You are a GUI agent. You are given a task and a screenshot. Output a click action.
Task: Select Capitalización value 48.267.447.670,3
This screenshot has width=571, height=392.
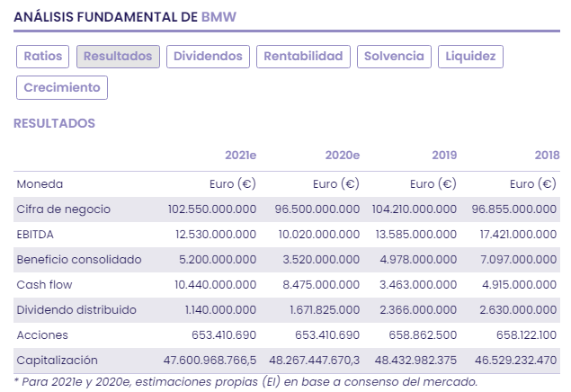315,361
